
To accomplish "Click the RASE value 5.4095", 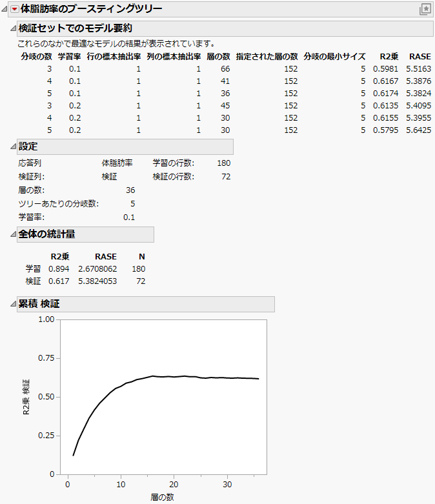I will click(x=418, y=105).
